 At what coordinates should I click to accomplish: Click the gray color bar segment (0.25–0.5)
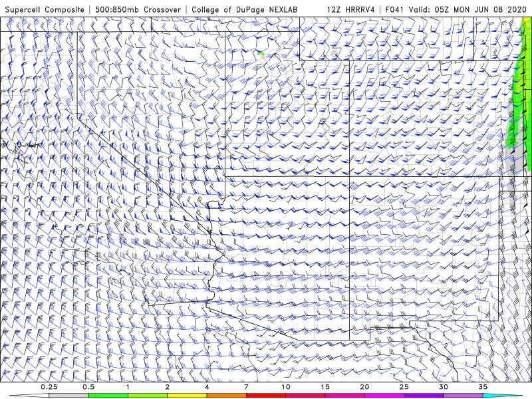[x=69, y=396]
